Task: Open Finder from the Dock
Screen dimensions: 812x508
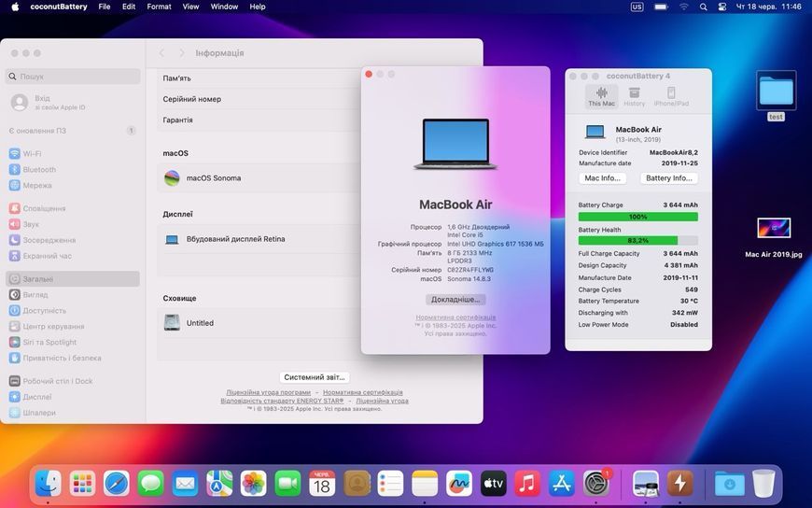Action: point(49,484)
